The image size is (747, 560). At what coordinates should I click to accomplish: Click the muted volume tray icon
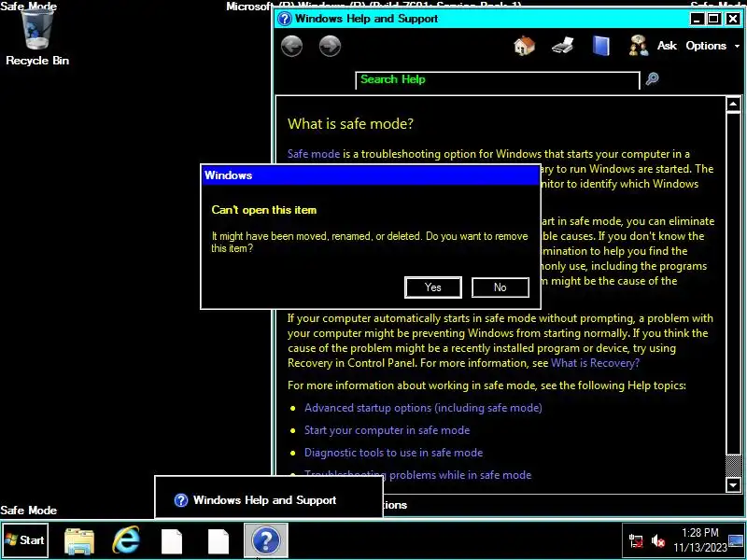click(x=658, y=541)
